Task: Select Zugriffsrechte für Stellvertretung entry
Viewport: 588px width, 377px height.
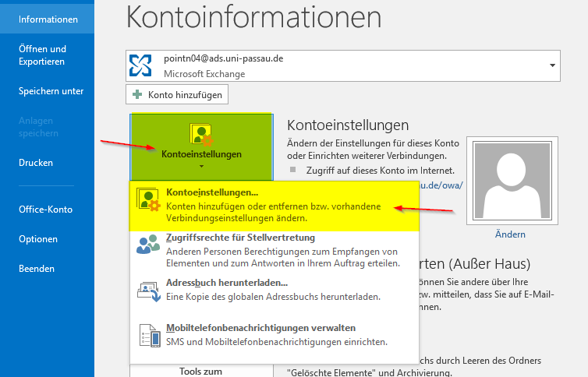Action: click(275, 251)
